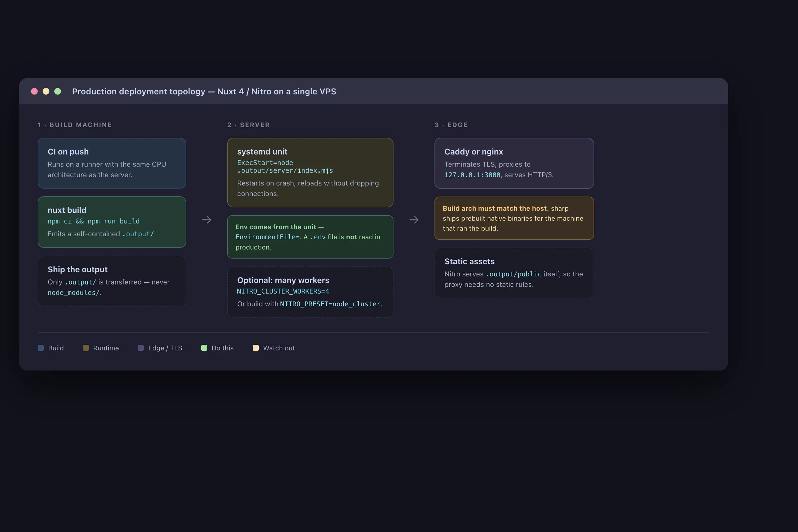Image resolution: width=798 pixels, height=532 pixels.
Task: Click the '127.0.0.1:3000' address text
Action: pyautogui.click(x=472, y=175)
